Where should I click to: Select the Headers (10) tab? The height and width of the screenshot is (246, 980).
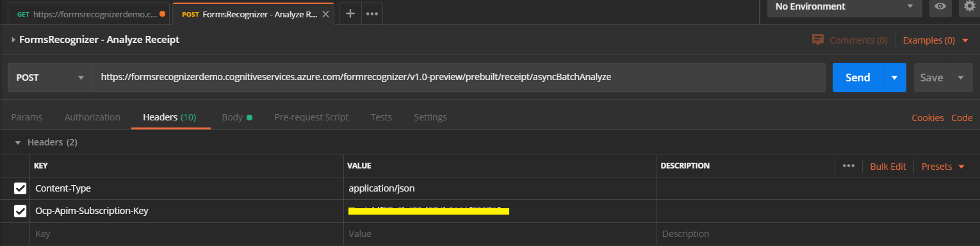point(170,117)
